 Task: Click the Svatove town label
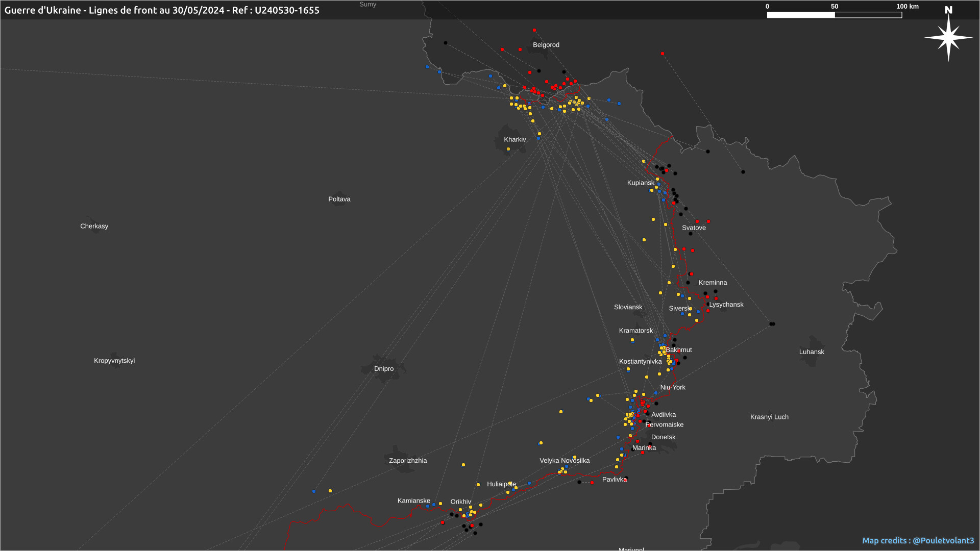pos(694,228)
